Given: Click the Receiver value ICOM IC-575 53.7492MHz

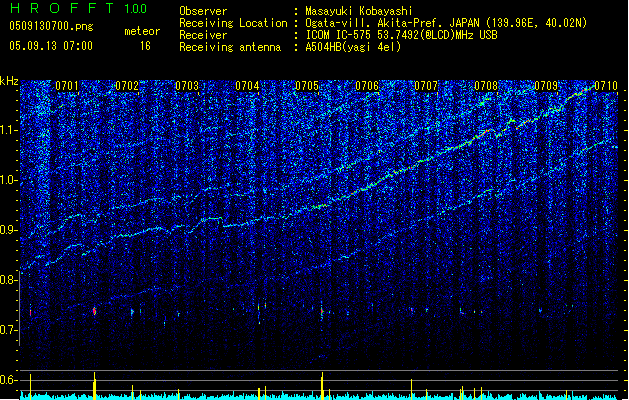Looking at the screenshot, I should [401, 35].
